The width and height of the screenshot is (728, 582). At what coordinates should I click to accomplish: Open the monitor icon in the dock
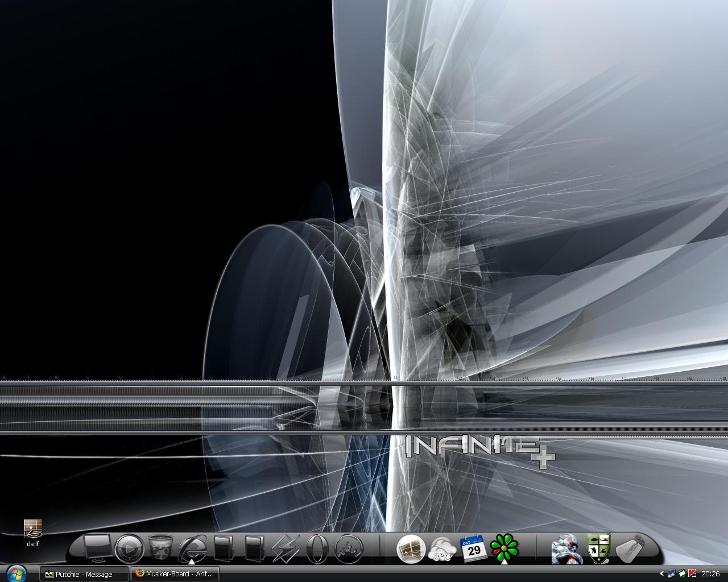[x=97, y=548]
